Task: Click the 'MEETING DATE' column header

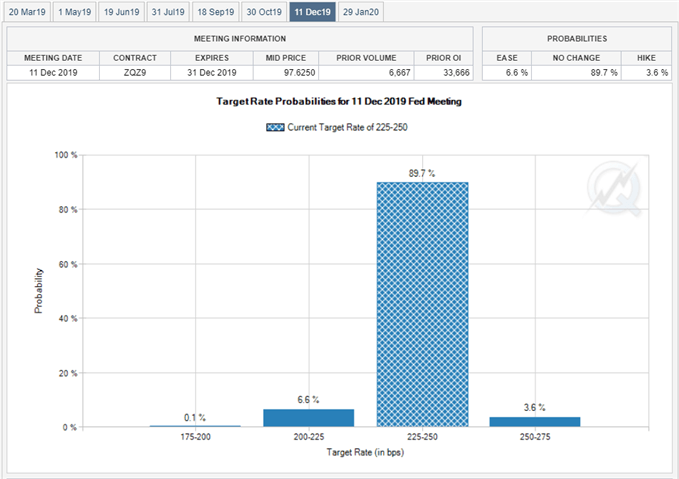Action: (53, 58)
